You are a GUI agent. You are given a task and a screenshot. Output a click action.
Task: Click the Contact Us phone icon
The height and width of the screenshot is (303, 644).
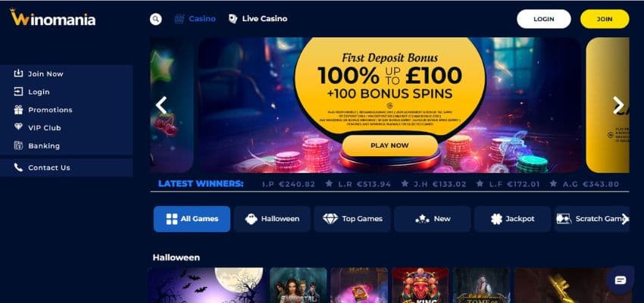[x=18, y=167]
